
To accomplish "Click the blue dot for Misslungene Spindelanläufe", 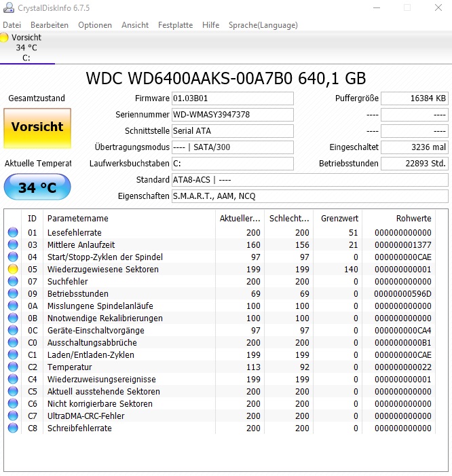I will 13,306.
